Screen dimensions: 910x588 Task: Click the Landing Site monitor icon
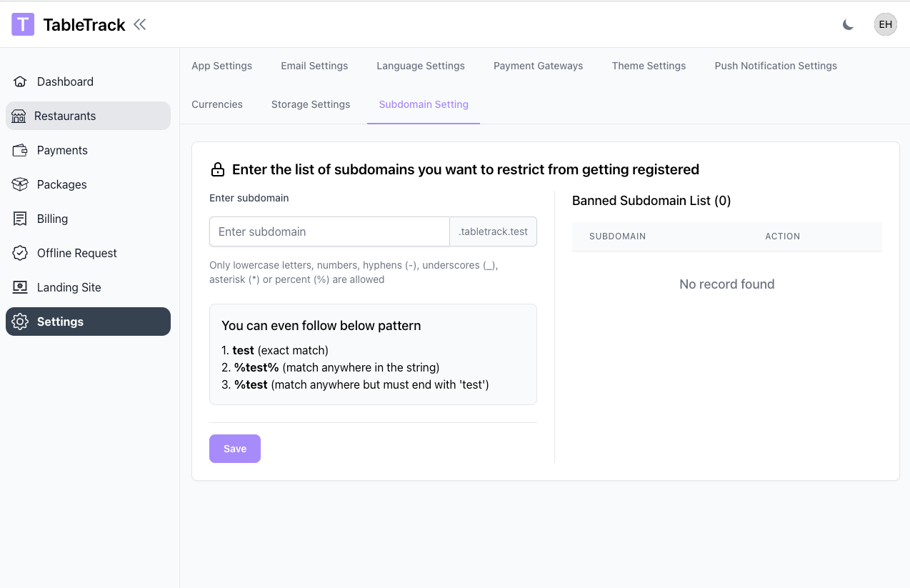point(20,287)
